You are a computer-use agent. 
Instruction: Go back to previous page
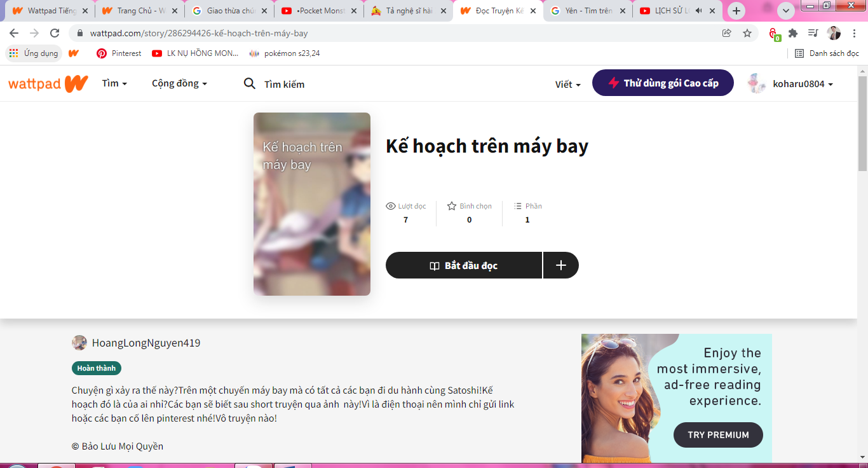[14, 33]
